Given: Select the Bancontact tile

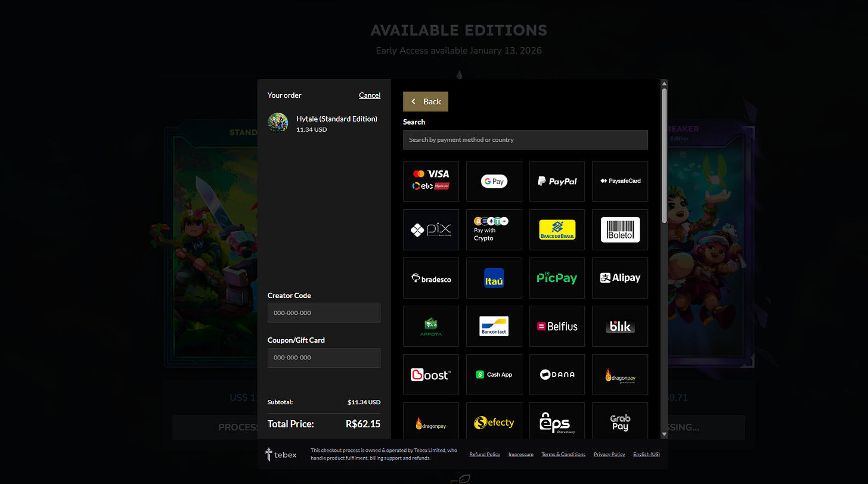Looking at the screenshot, I should 494,326.
